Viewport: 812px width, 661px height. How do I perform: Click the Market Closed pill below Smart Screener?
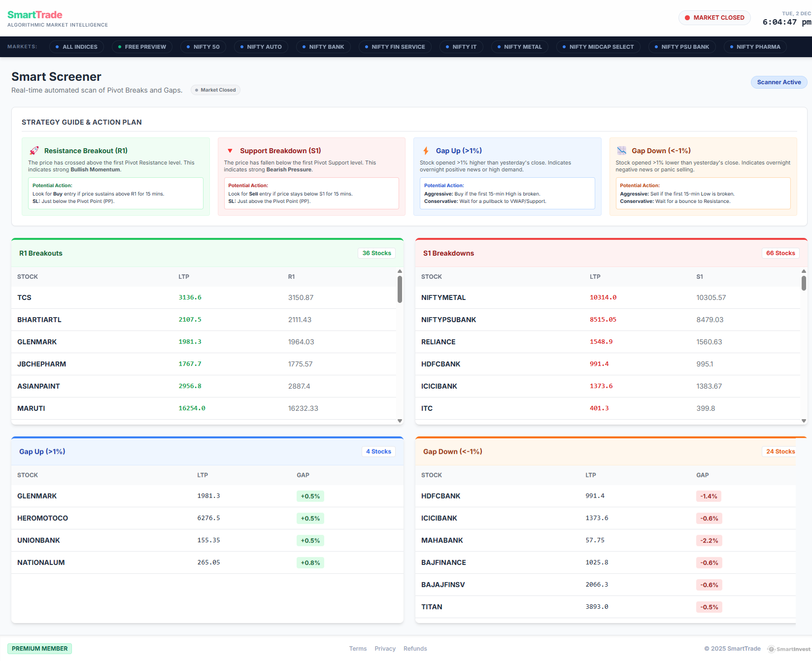(215, 90)
